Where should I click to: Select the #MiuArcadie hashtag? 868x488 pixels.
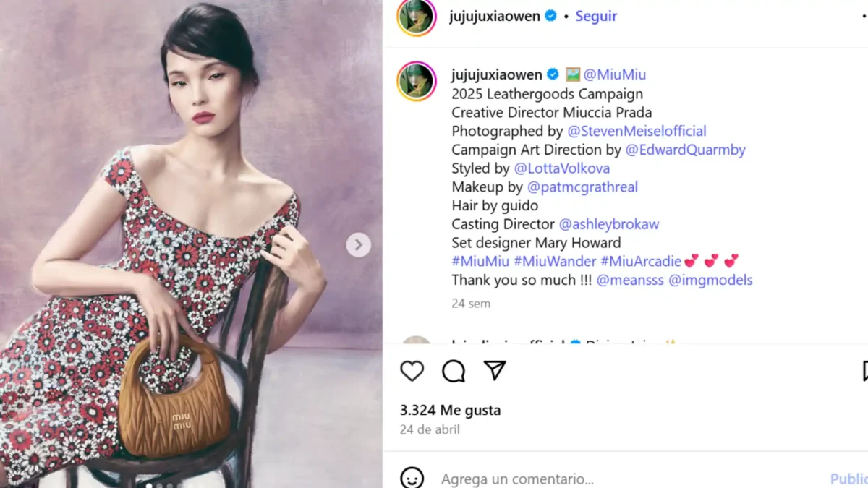[x=641, y=261]
